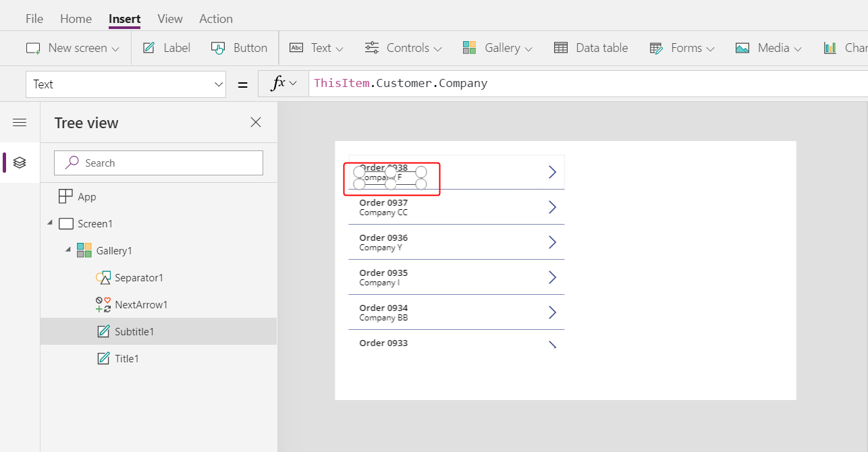This screenshot has height=452, width=868.
Task: Click the New screen icon
Action: 33,48
